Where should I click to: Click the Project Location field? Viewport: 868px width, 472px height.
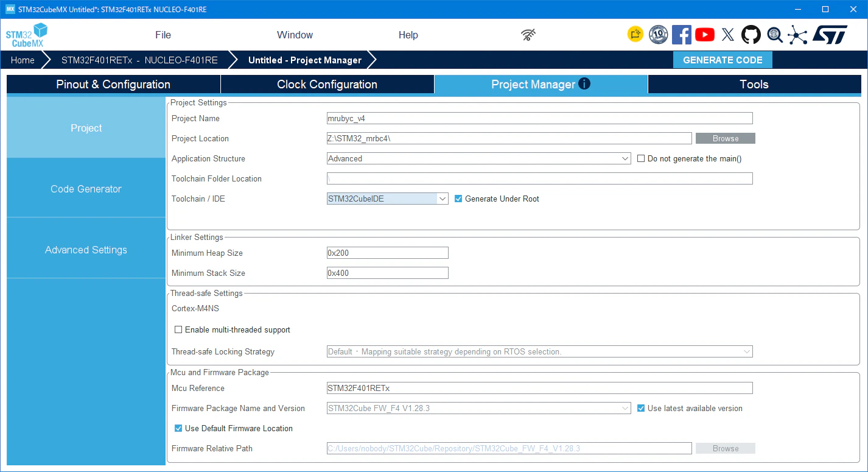tap(509, 138)
